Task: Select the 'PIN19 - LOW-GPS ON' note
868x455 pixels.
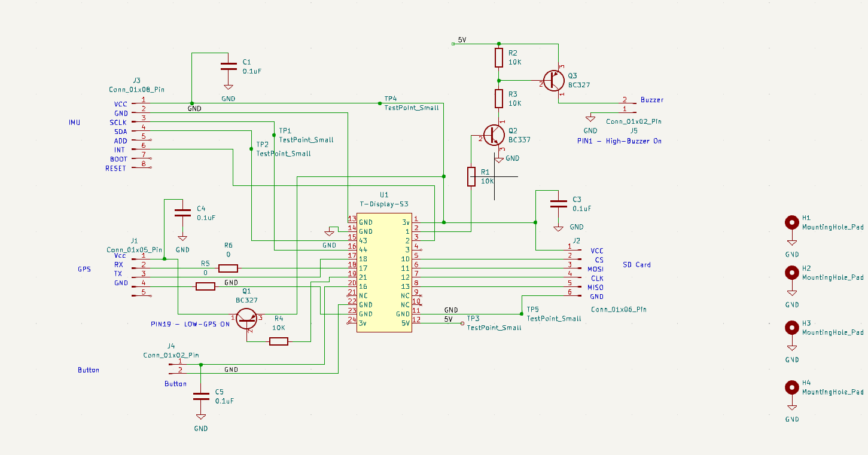Action: (x=190, y=324)
